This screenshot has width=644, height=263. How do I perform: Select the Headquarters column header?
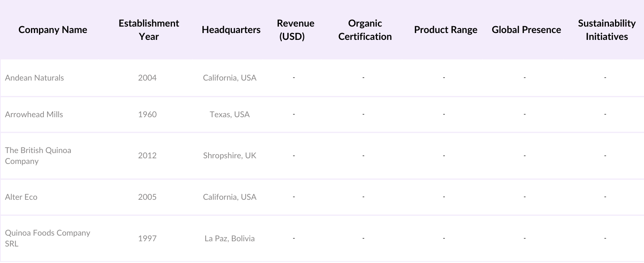point(231,30)
